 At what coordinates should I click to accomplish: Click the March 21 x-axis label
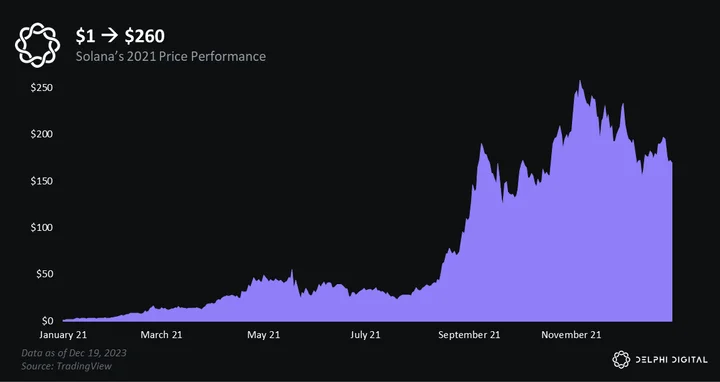click(x=161, y=335)
